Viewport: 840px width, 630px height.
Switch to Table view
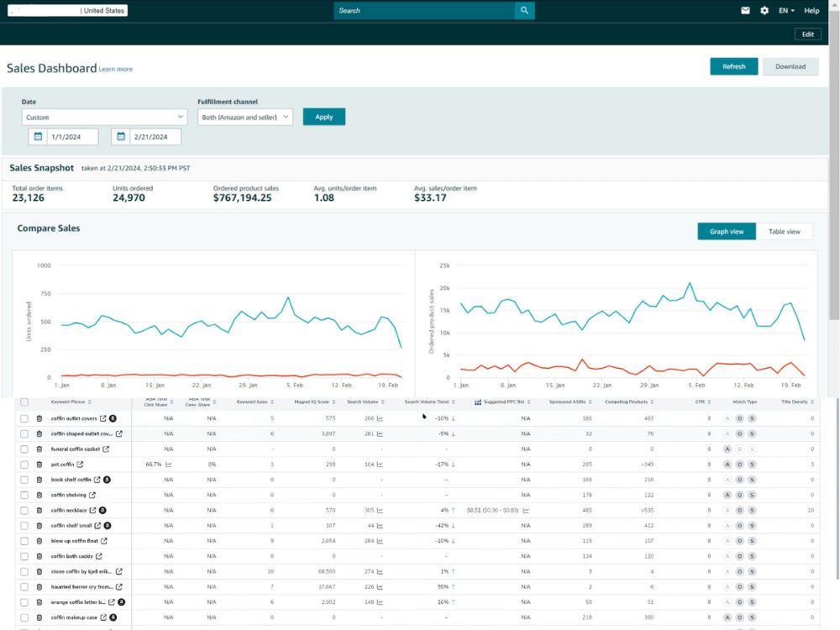[785, 232]
